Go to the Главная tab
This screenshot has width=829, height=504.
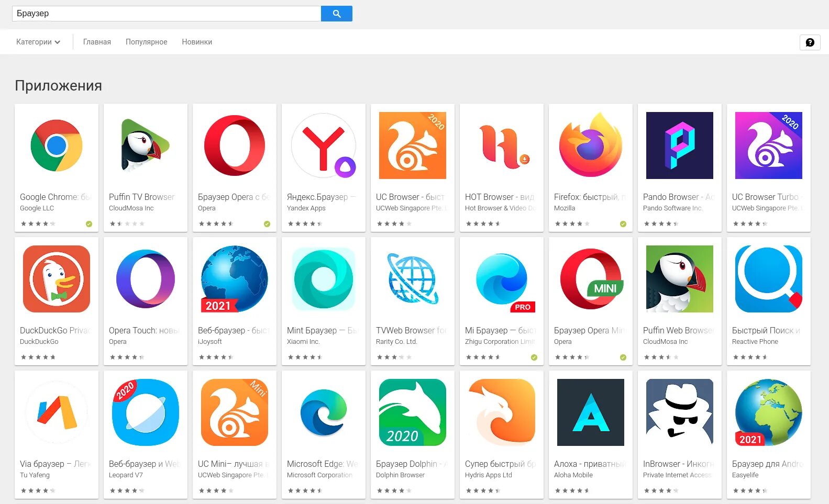97,42
